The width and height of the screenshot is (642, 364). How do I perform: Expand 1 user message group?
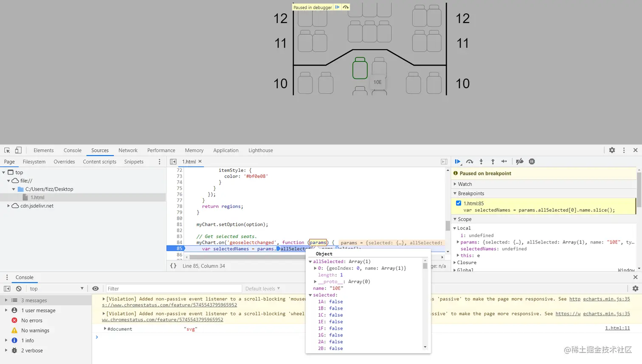(x=6, y=310)
